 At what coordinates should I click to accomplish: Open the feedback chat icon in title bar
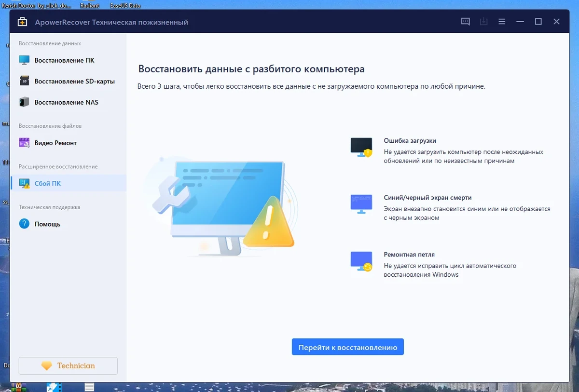tap(465, 22)
